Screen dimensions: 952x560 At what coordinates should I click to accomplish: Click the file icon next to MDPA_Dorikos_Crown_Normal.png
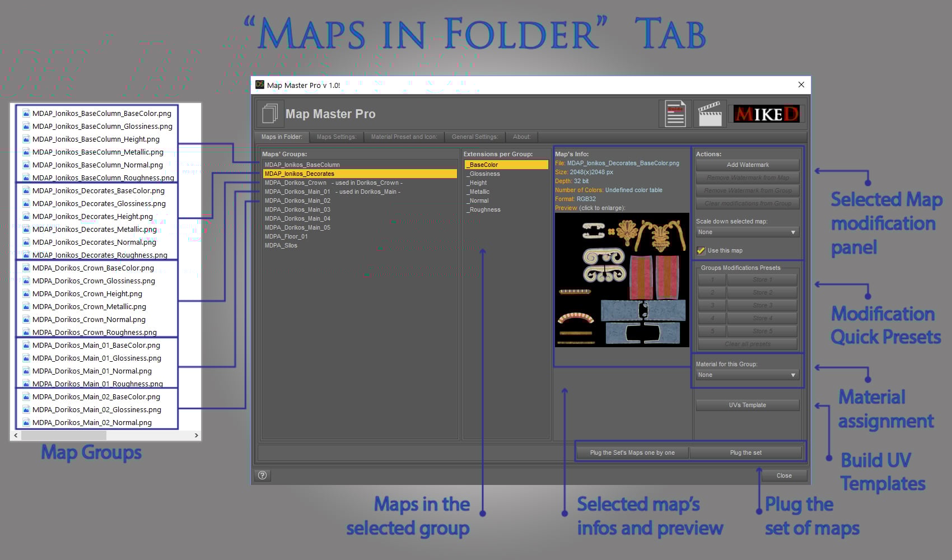(26, 319)
